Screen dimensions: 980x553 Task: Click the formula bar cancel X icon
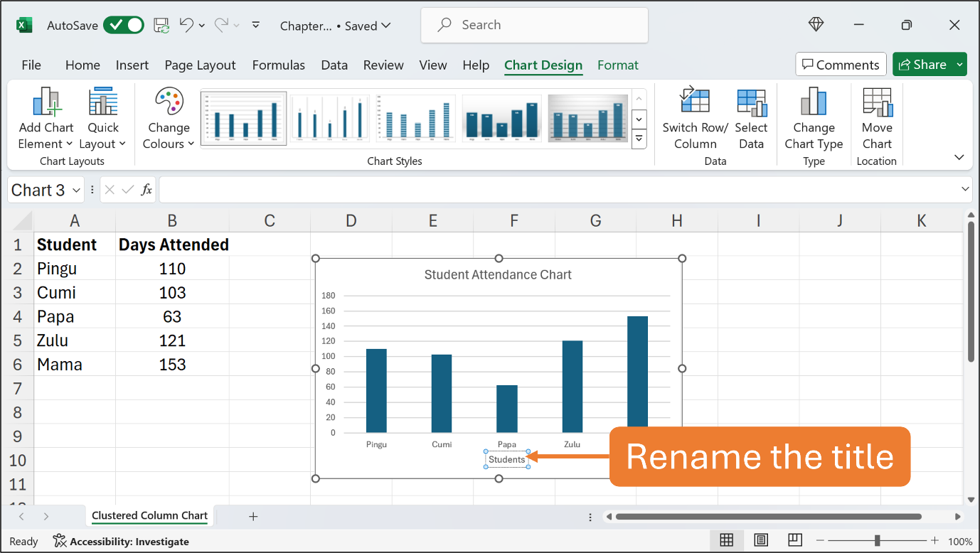point(110,190)
